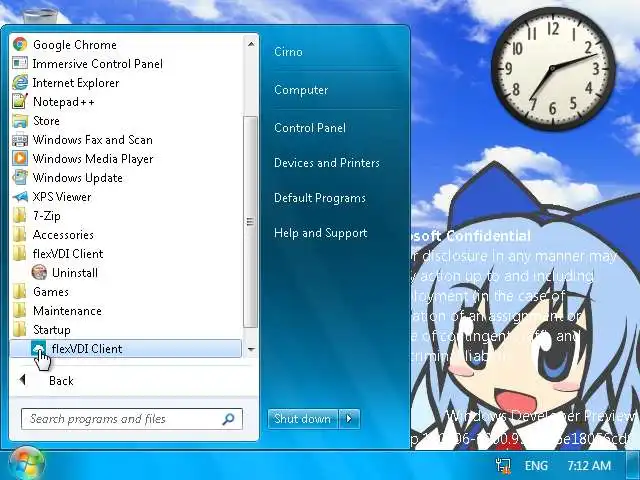Image resolution: width=640 pixels, height=480 pixels.
Task: Open Computer from Start menu
Action: [x=301, y=90]
